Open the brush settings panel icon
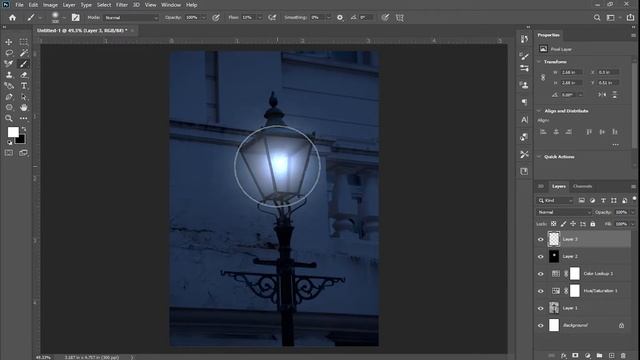 point(76,18)
